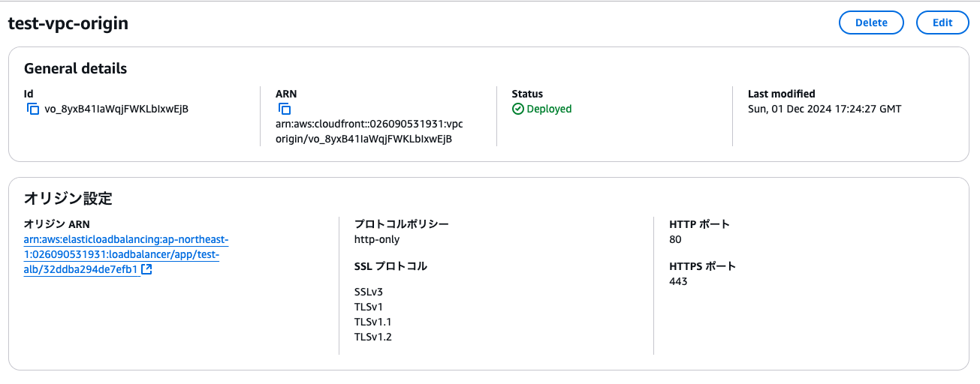Viewport: 980px width, 384px height.
Task: Click the test-vpc-origin page title
Action: point(68,23)
